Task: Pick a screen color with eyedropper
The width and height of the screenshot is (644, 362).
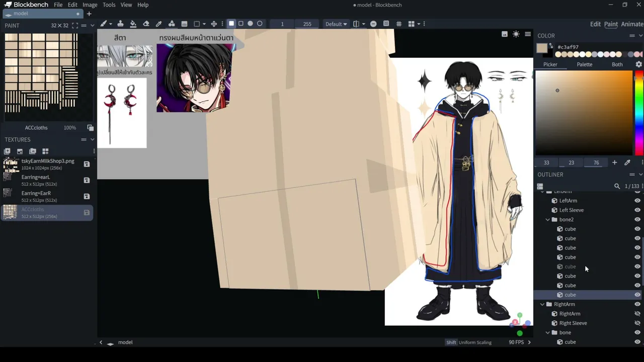Action: point(627,162)
